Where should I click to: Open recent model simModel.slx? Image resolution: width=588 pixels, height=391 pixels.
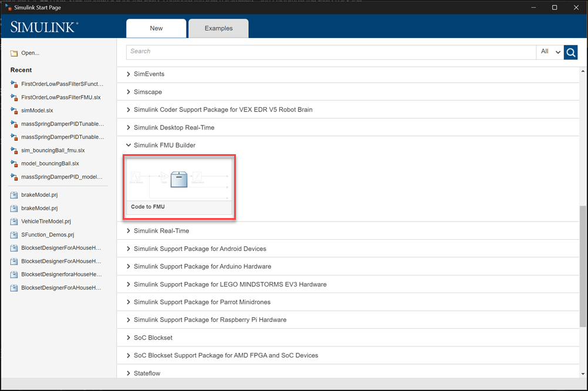(x=37, y=110)
